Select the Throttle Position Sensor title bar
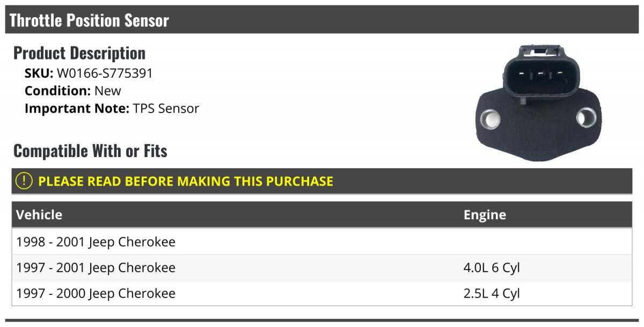Viewport: 644px width, 327px height. click(322, 20)
